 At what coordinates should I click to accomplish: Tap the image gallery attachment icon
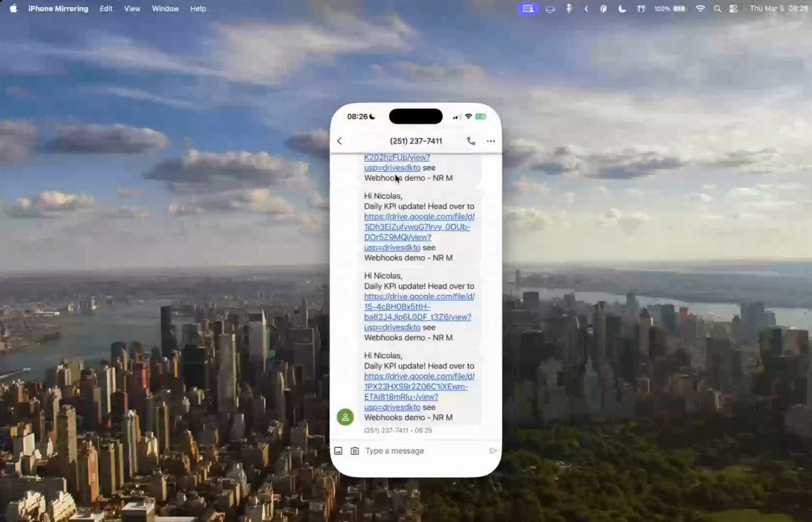click(x=338, y=451)
